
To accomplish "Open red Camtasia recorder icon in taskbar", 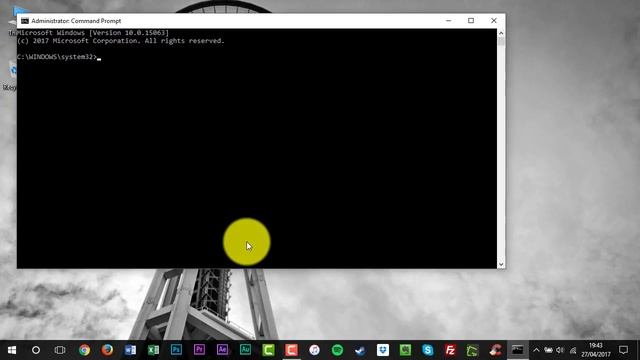I will tap(291, 350).
